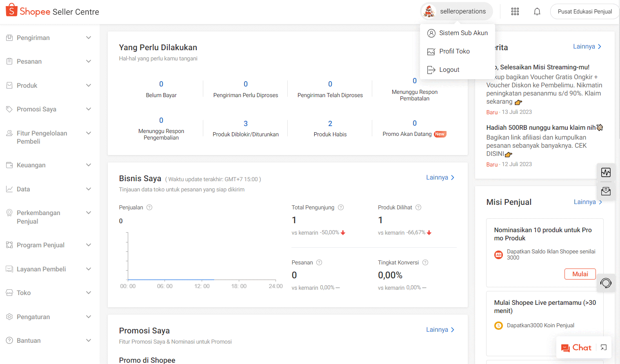The image size is (620, 364).
Task: Open the floating activity monitor icon
Action: (606, 173)
